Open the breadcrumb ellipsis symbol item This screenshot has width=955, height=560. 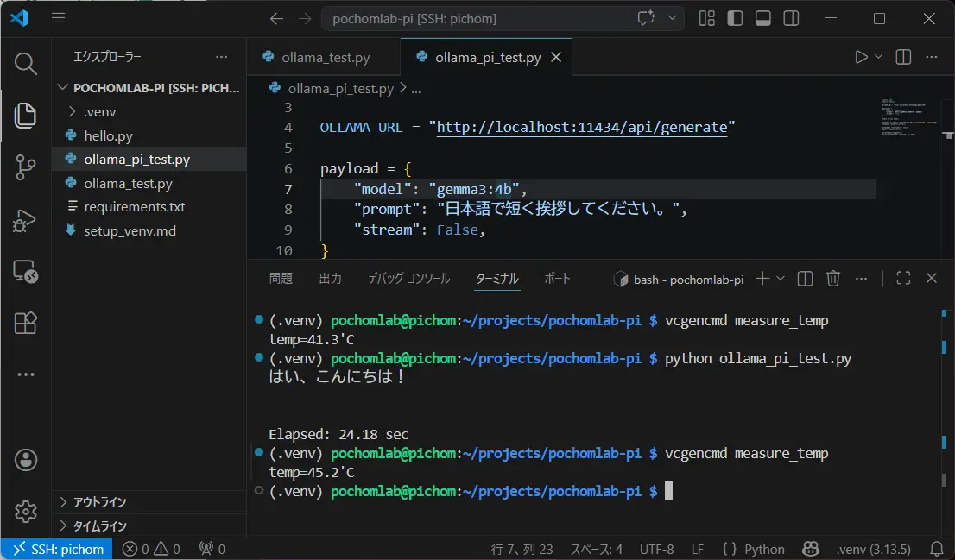416,90
